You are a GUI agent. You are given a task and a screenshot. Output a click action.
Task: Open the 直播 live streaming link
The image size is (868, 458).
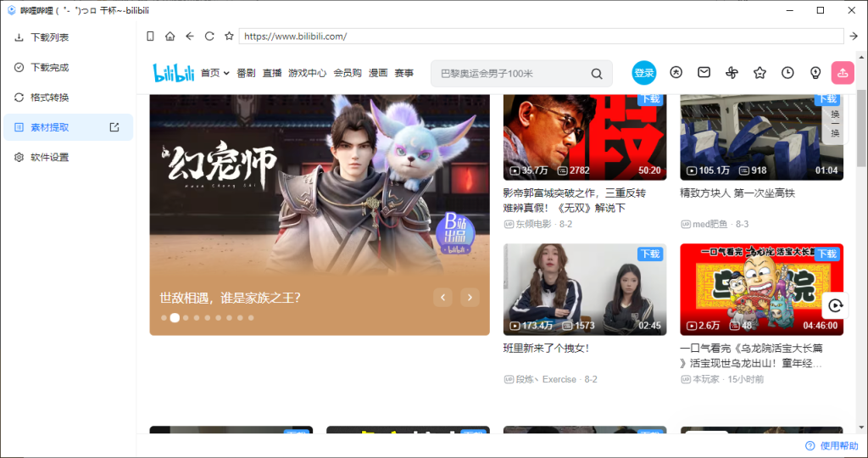click(x=272, y=73)
